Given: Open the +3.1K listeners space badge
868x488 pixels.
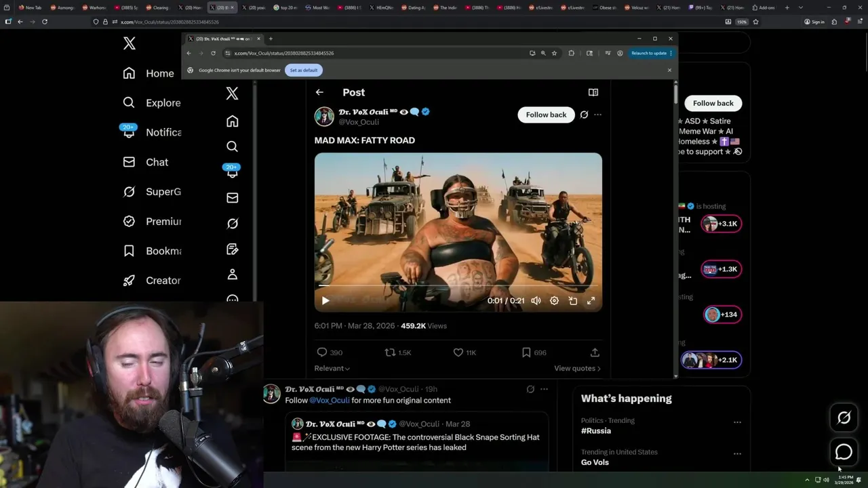Looking at the screenshot, I should [x=721, y=224].
